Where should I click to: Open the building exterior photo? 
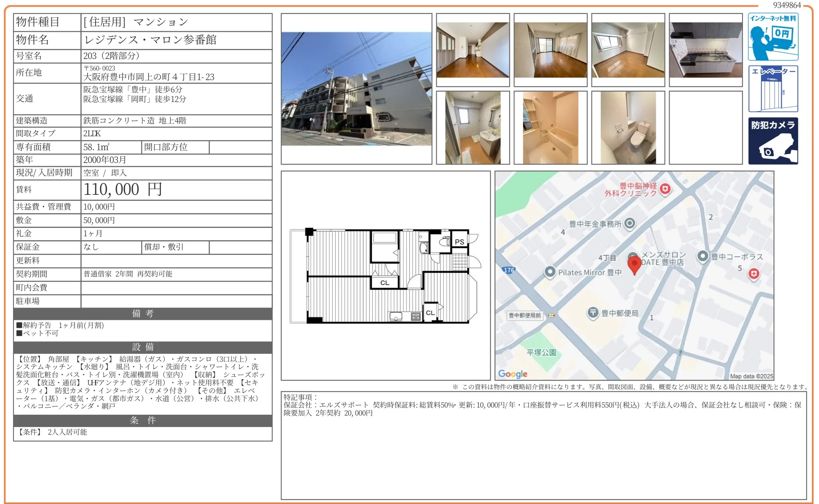(356, 89)
